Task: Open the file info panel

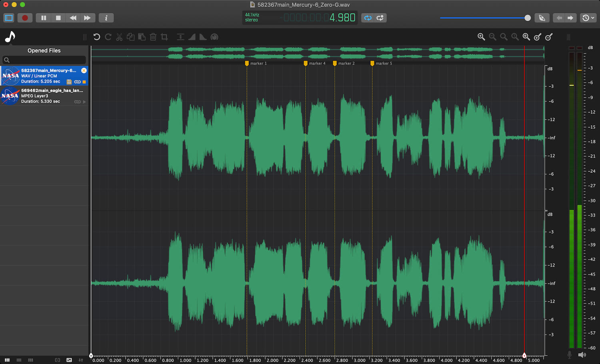Action: (x=106, y=18)
